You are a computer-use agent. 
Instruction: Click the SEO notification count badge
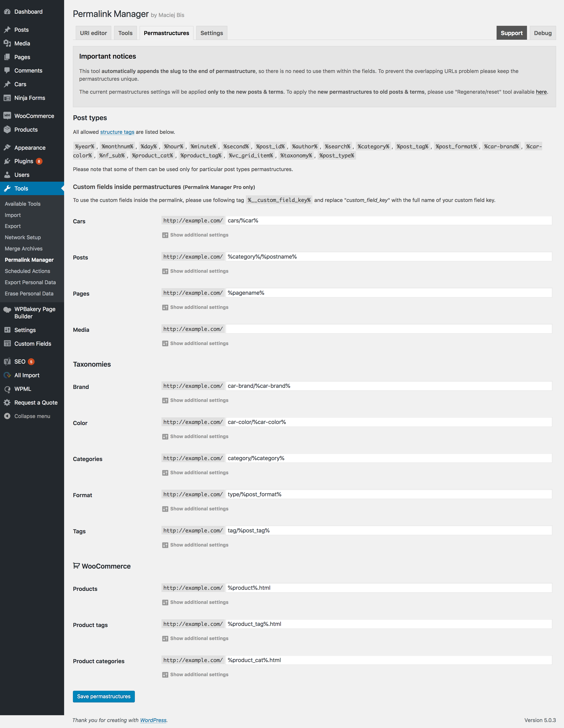pos(31,362)
